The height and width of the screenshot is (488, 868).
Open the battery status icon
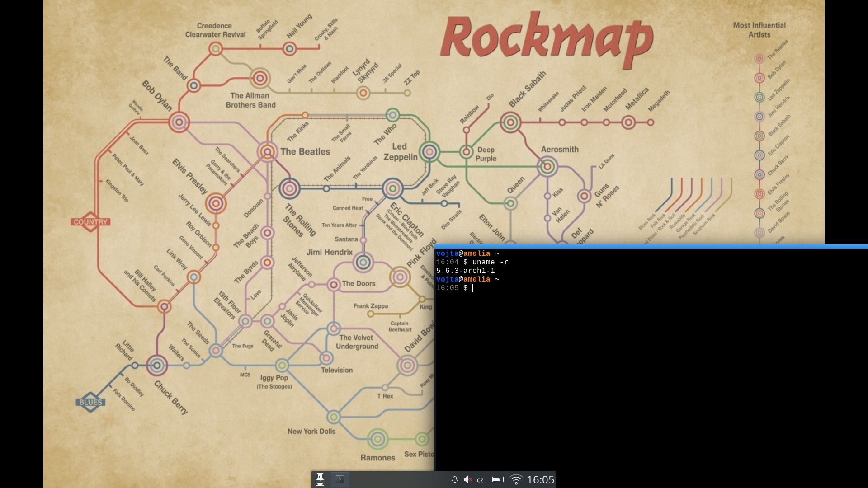498,479
